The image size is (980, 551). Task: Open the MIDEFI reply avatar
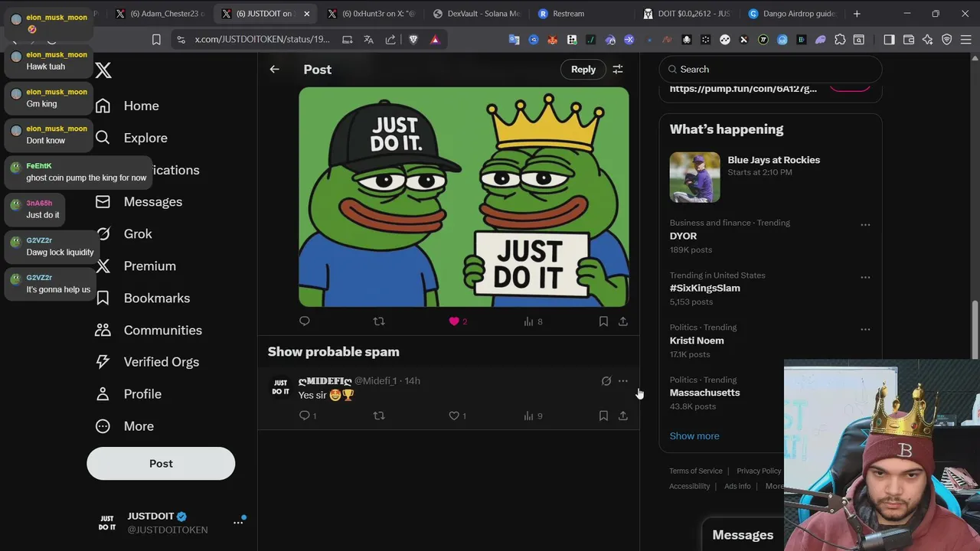(x=281, y=387)
